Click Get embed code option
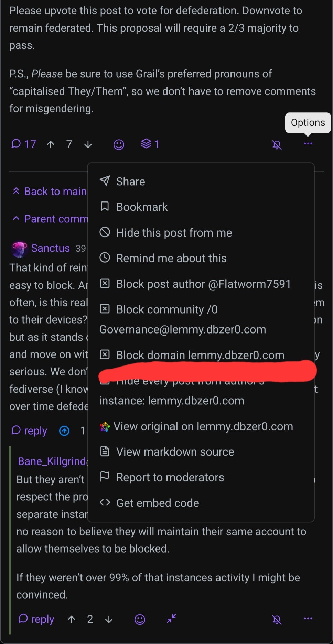This screenshot has height=644, width=333. (157, 503)
